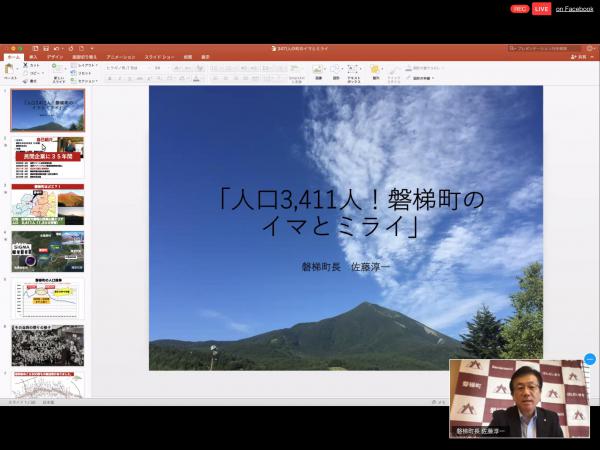Open the font size combo box
Screen dimensions: 600x450
(161, 68)
